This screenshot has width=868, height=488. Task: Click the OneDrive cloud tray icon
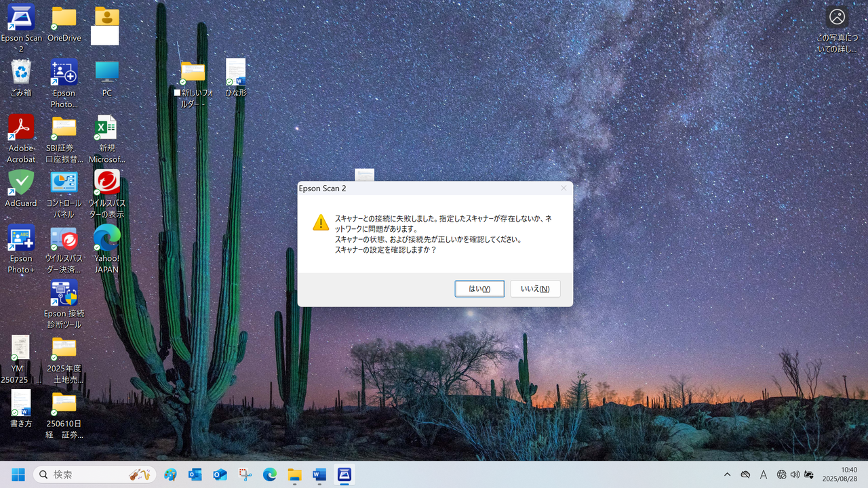(745, 474)
